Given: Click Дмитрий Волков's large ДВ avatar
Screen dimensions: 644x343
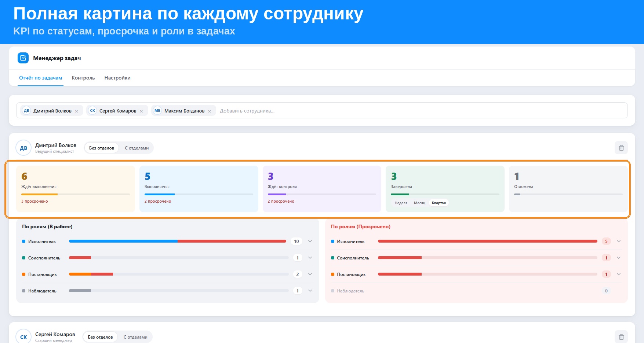Looking at the screenshot, I should click(x=23, y=148).
